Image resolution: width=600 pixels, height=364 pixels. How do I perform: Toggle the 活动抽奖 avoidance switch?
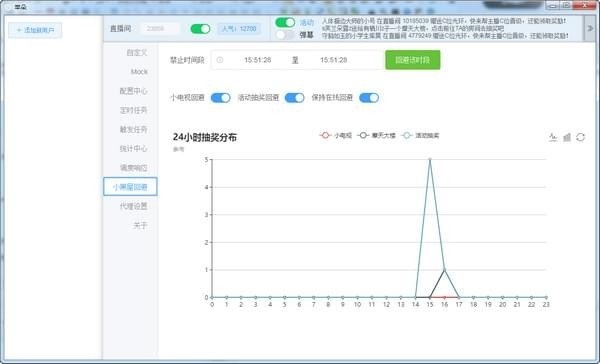(295, 98)
